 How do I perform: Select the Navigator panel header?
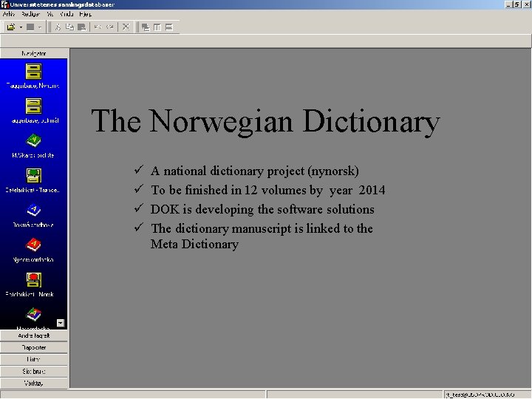click(x=34, y=53)
